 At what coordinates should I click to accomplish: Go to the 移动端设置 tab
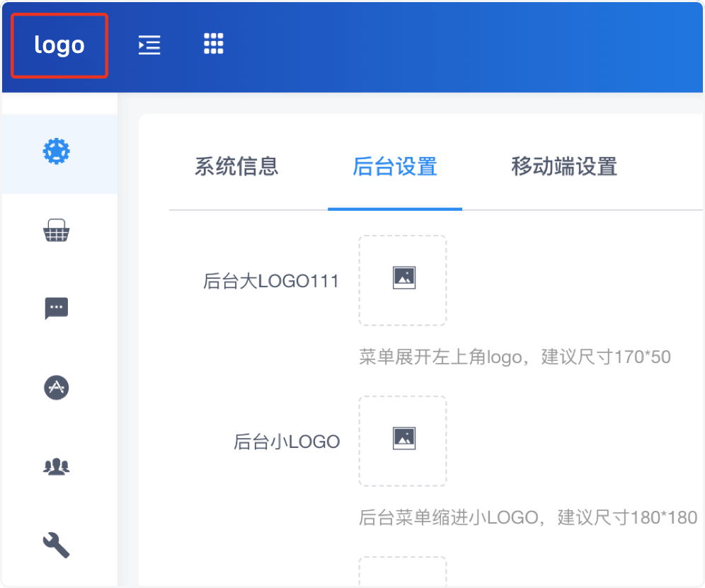564,167
